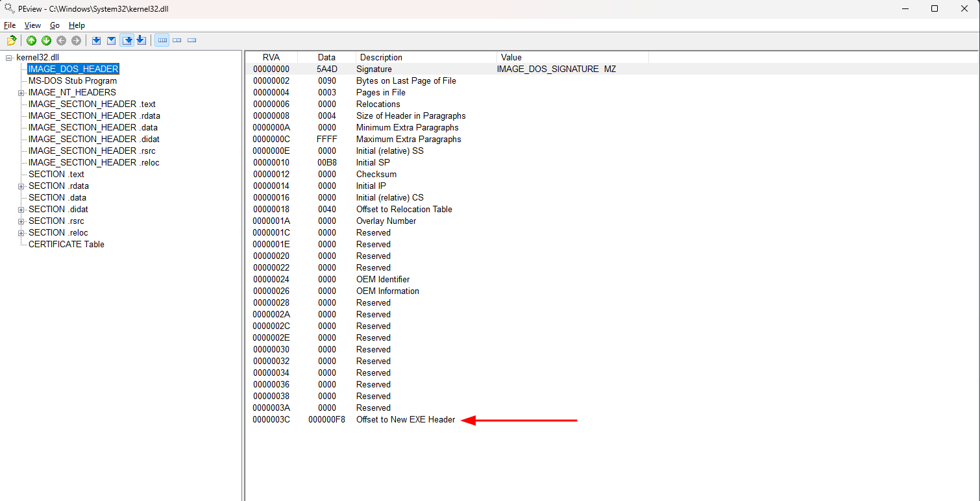Collapse the kernel32.dll root node
This screenshot has height=501, width=980.
point(9,58)
